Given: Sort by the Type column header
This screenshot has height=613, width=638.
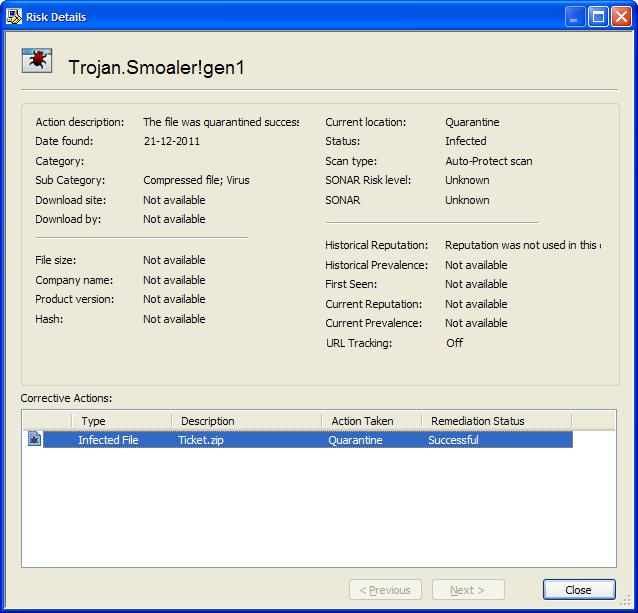Looking at the screenshot, I should tap(121, 421).
